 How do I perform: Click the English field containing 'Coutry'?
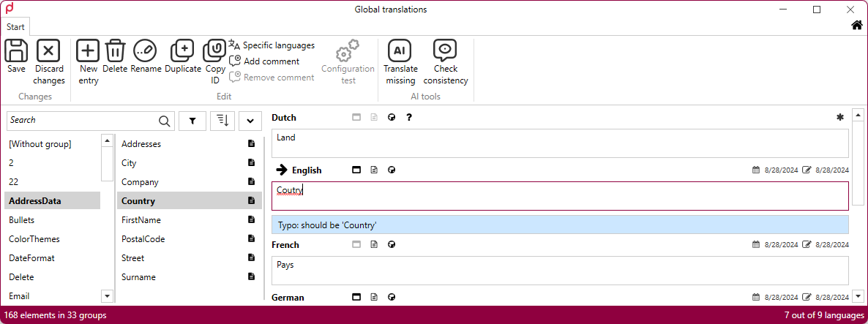(560, 196)
